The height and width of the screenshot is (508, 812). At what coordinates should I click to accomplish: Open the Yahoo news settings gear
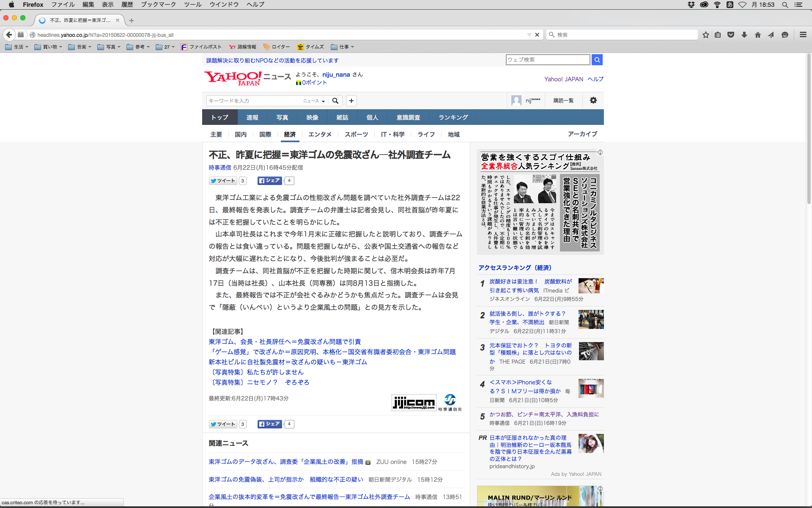(x=593, y=100)
